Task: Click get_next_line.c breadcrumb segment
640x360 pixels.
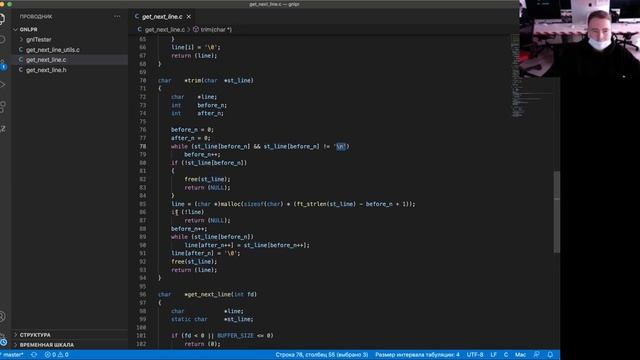Action: [x=164, y=29]
